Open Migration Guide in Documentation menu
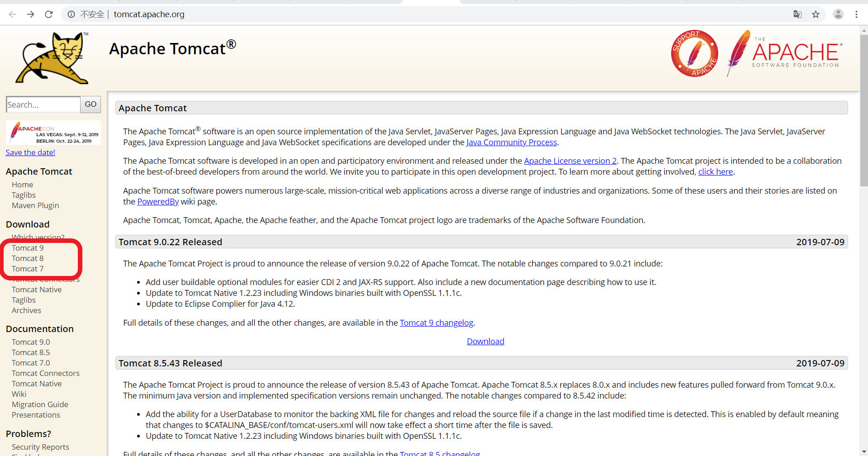This screenshot has width=868, height=456. tap(40, 404)
